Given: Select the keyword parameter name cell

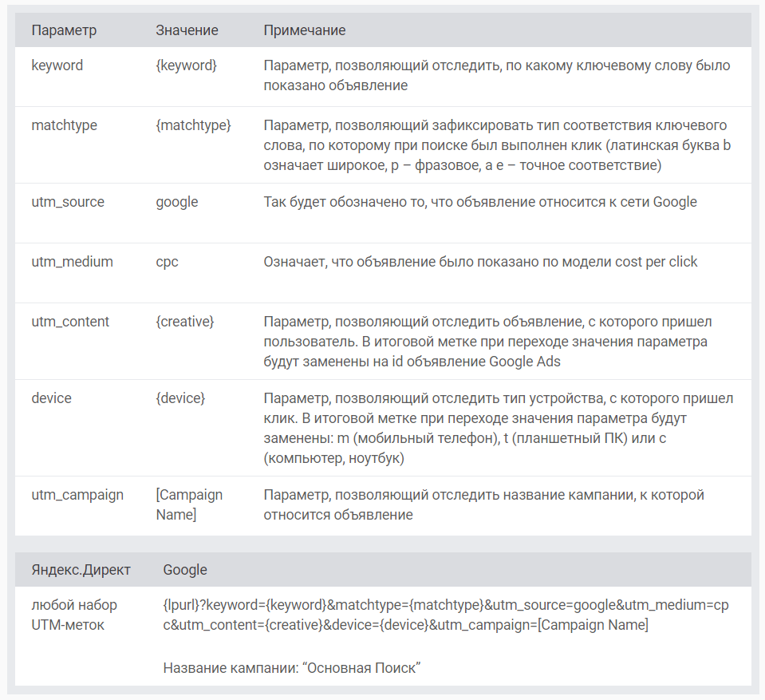Looking at the screenshot, I should (x=57, y=65).
